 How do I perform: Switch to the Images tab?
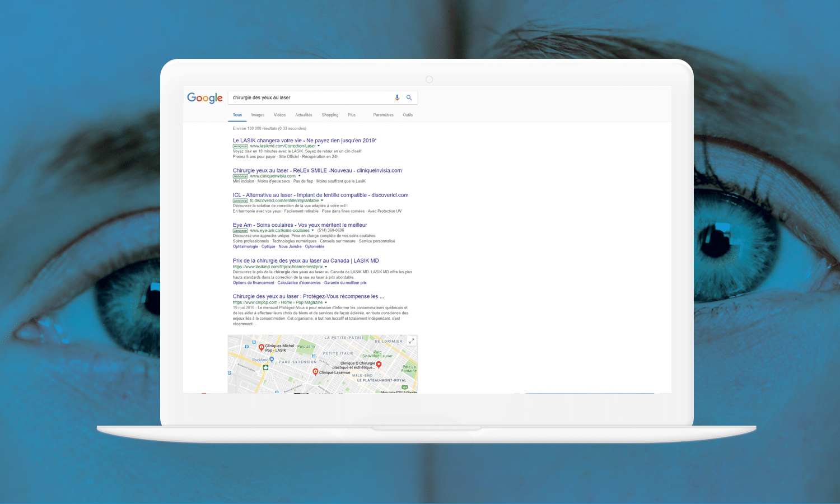pyautogui.click(x=258, y=115)
